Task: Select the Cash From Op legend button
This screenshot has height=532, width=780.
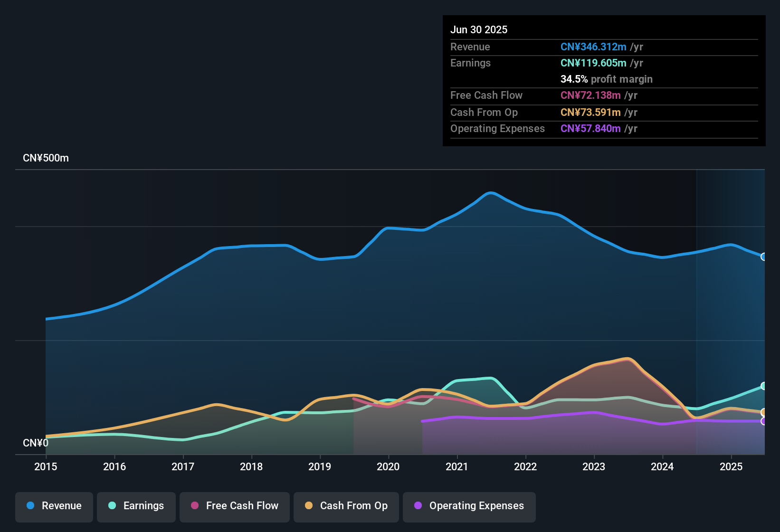Action: pyautogui.click(x=346, y=506)
